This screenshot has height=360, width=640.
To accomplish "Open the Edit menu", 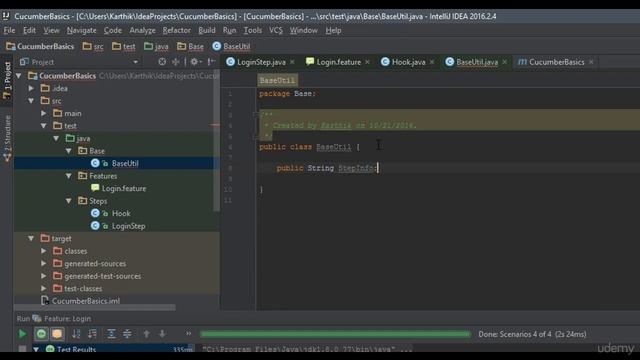I will tap(29, 30).
